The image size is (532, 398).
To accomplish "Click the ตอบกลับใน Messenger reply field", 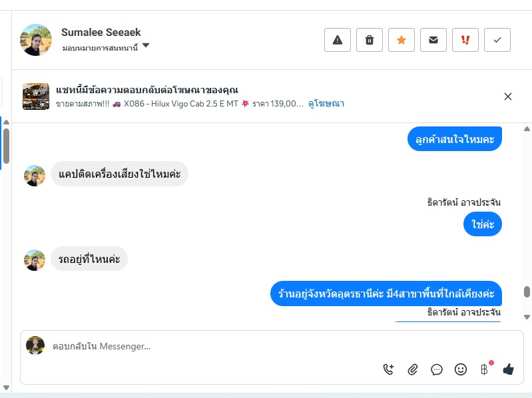I will coord(200,346).
